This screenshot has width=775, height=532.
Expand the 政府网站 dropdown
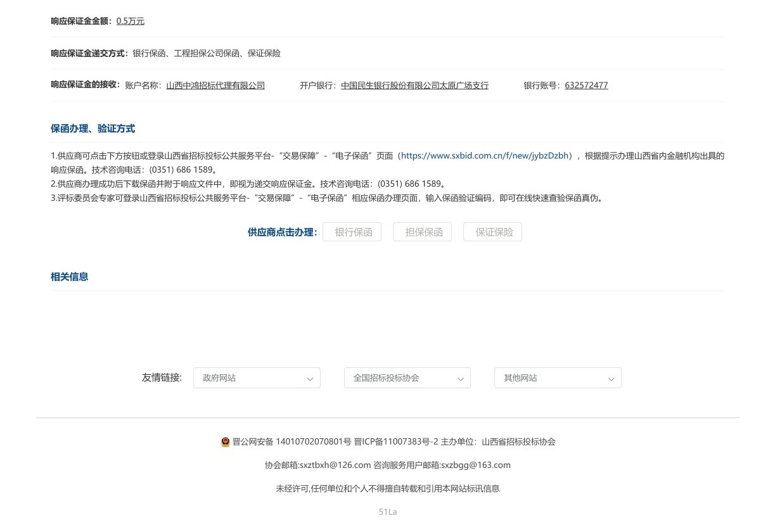[257, 378]
